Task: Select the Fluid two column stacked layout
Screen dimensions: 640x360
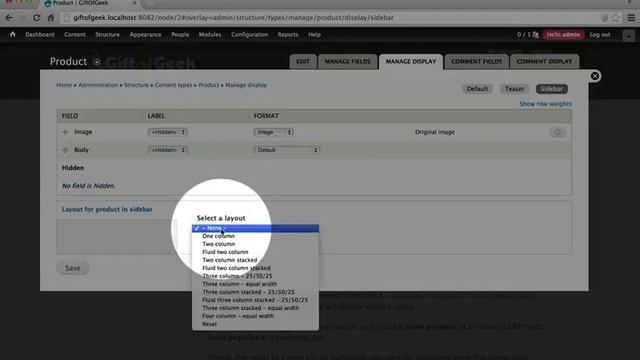Action: point(256,268)
